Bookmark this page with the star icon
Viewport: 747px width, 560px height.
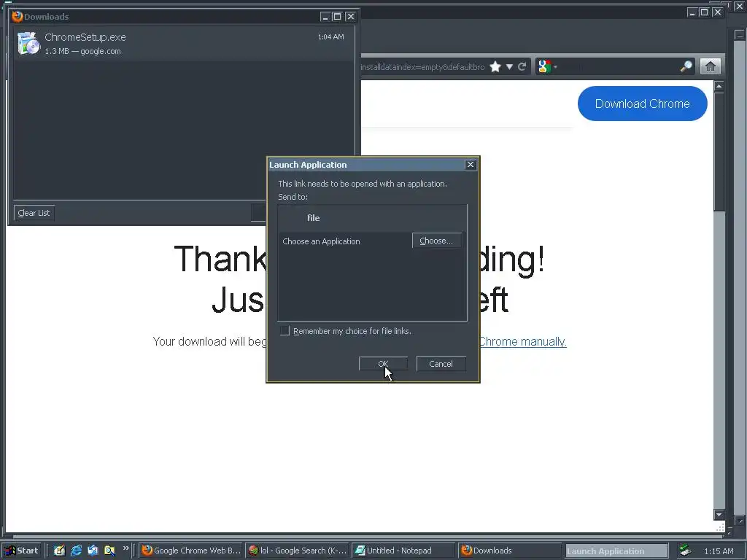tap(495, 66)
